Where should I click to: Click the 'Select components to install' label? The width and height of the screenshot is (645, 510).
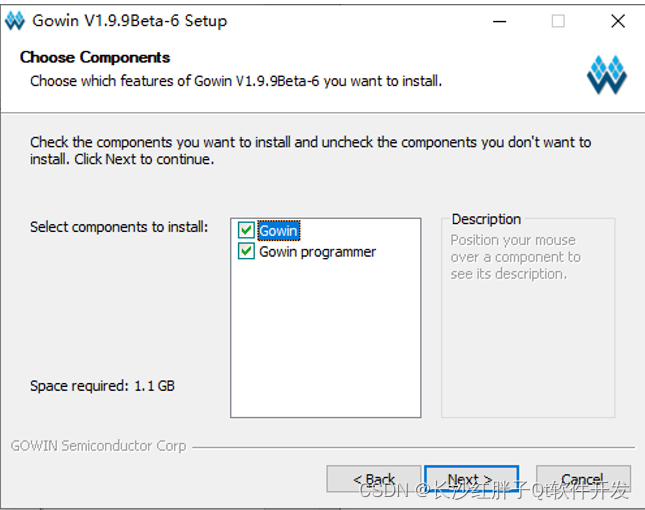119,227
